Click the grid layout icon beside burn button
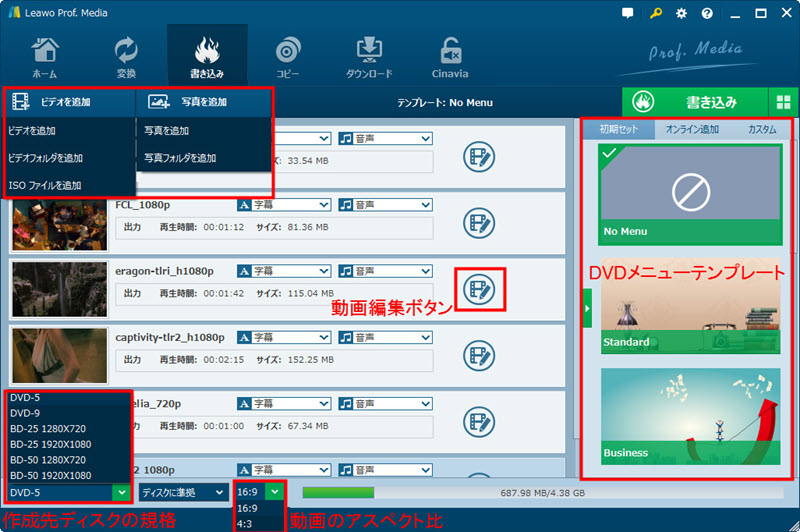The image size is (800, 532). click(783, 102)
